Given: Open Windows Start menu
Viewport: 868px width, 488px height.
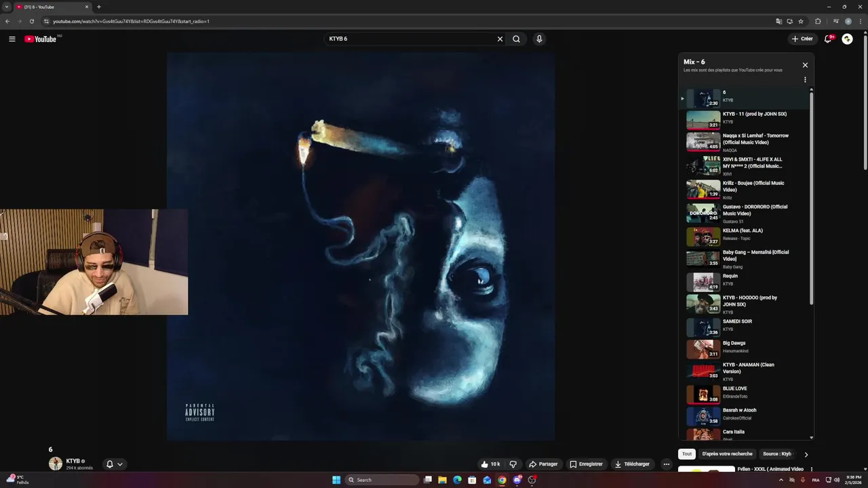Looking at the screenshot, I should tap(336, 480).
